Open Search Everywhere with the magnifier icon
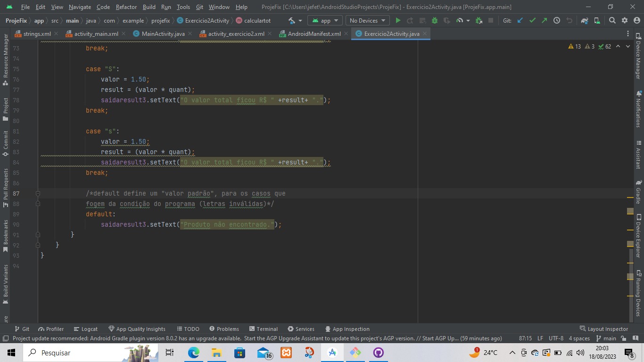This screenshot has width=644, height=362. point(611,21)
